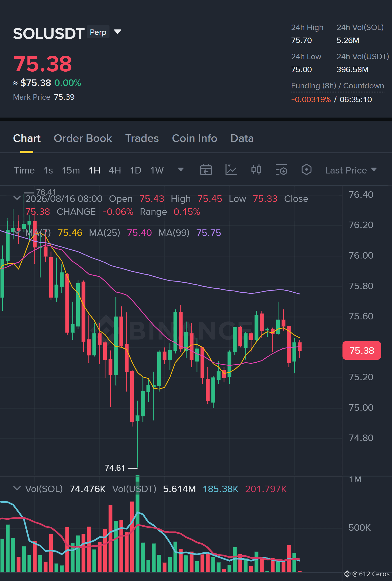The image size is (392, 581).
Task: Click the MA(99) value 75.75
Action: click(209, 233)
